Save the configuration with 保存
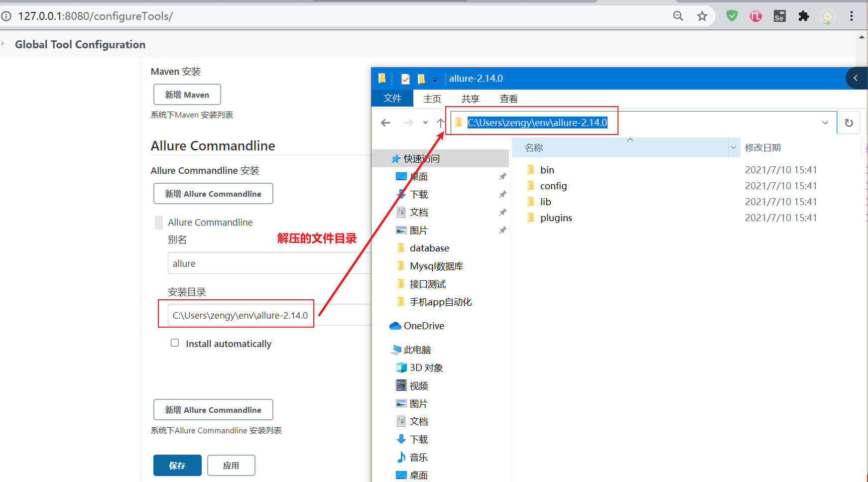This screenshot has width=868, height=482. [x=177, y=466]
